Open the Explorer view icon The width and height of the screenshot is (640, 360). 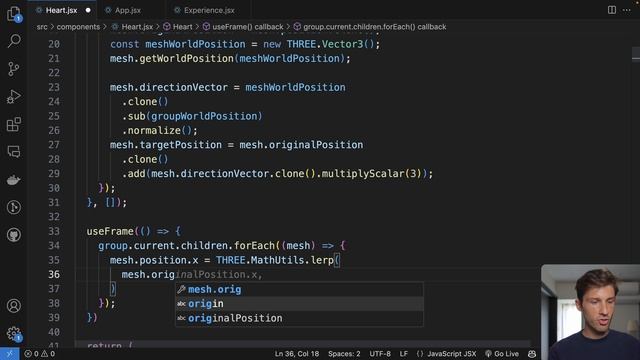click(14, 14)
